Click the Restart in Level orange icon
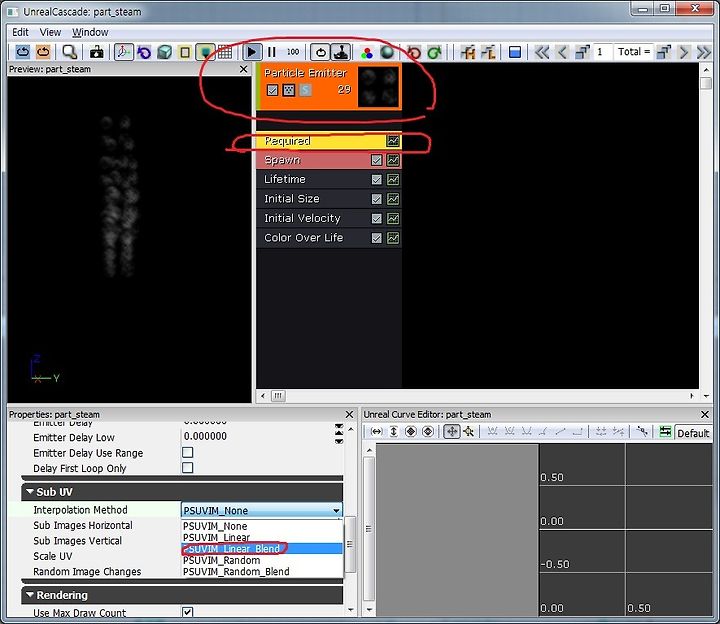This screenshot has width=720, height=624. pyautogui.click(x=43, y=52)
